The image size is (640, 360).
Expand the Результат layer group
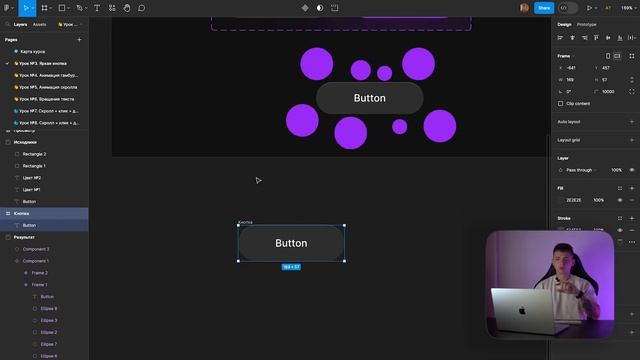[8, 237]
